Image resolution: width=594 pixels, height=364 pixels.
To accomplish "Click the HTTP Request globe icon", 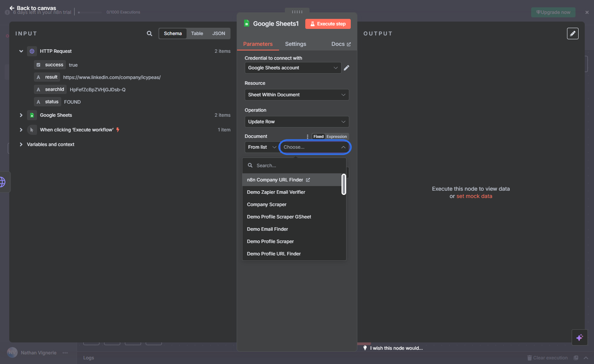I will (32, 51).
